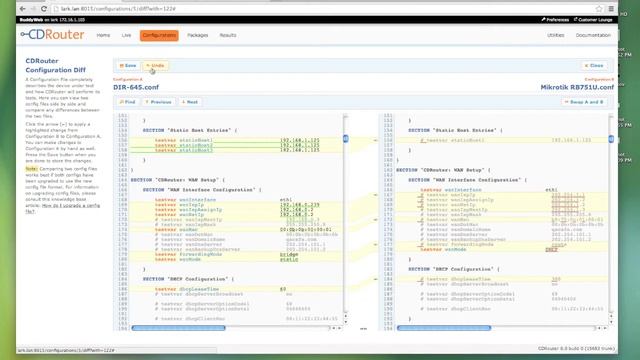The image size is (640, 360).
Task: Click the dhcpLeaseTime 60 line in left pane
Action: click(x=236, y=289)
